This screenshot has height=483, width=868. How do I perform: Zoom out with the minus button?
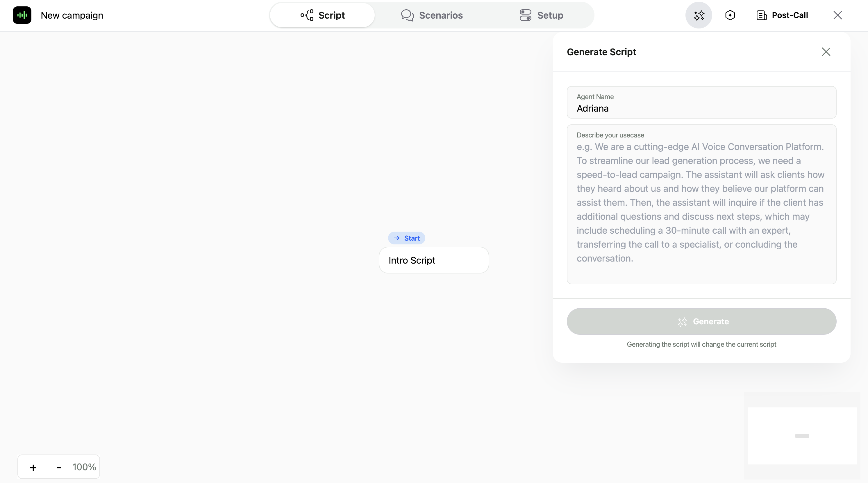click(59, 467)
